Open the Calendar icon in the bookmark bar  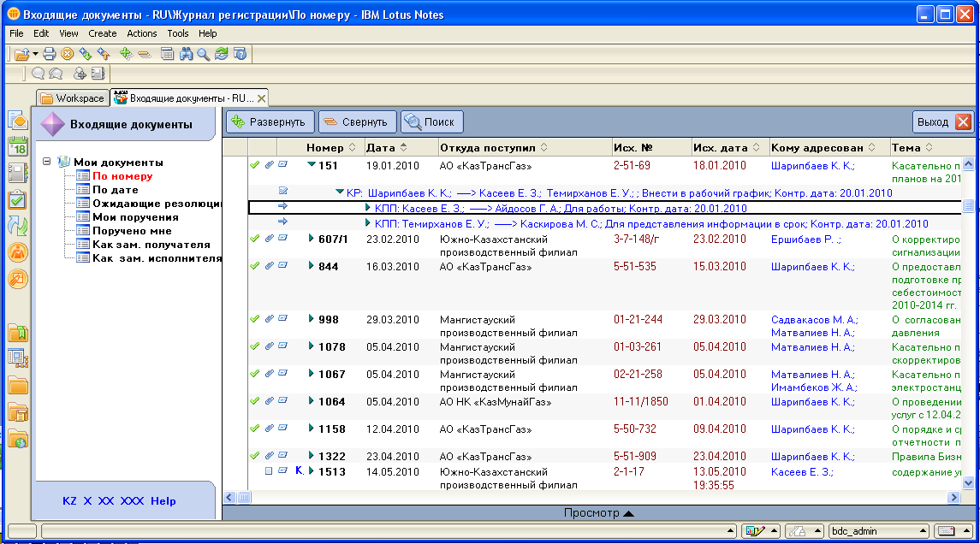(x=18, y=146)
